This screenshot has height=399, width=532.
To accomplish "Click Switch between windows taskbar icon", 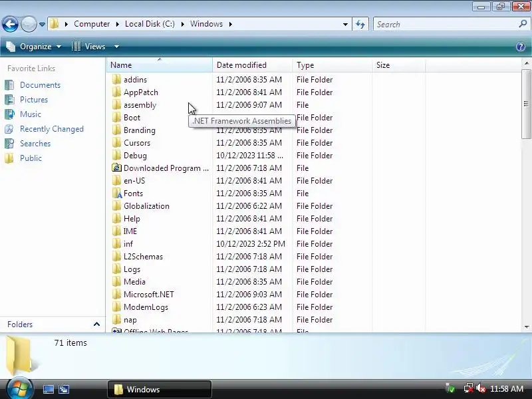I will 63,389.
